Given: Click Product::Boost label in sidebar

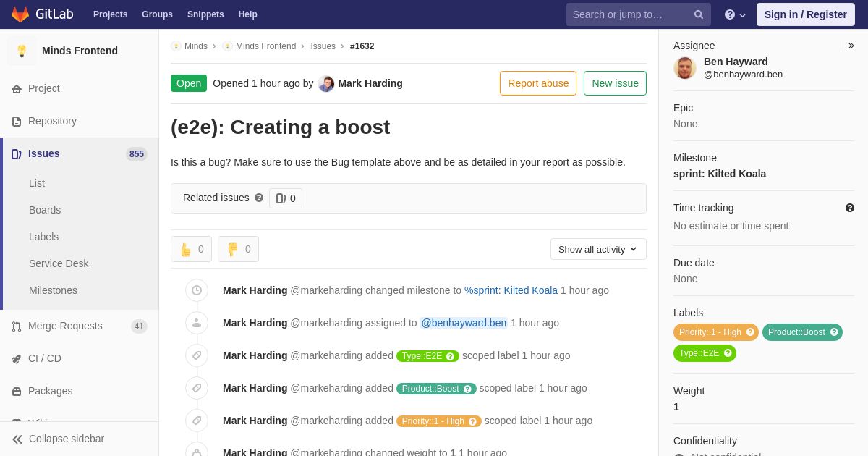Looking at the screenshot, I should click(796, 332).
